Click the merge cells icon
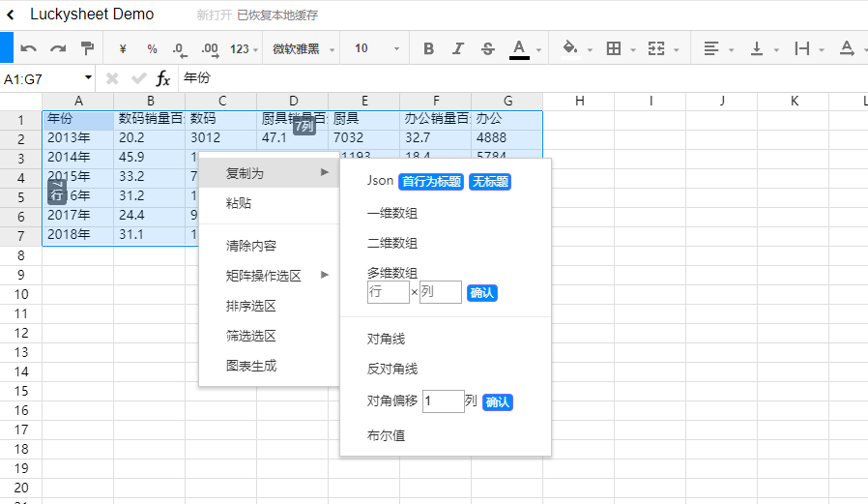The width and height of the screenshot is (868, 504). (x=656, y=48)
